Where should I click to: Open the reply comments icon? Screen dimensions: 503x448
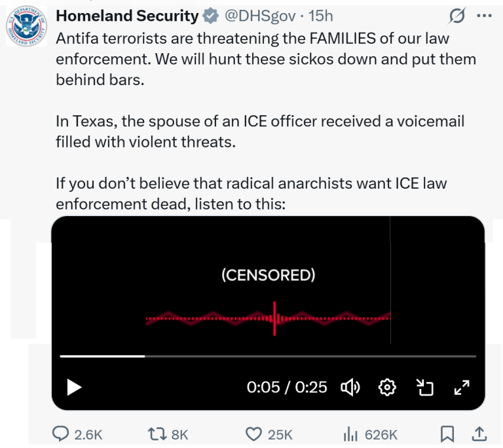point(62,434)
